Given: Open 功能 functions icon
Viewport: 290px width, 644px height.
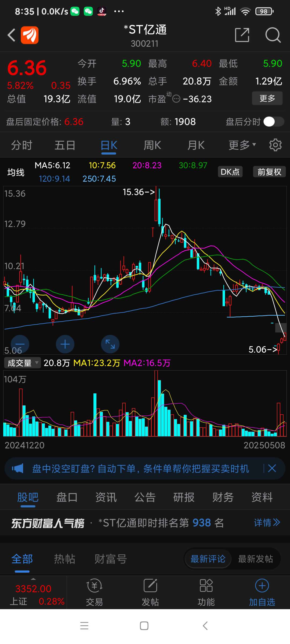Looking at the screenshot, I should 206,592.
